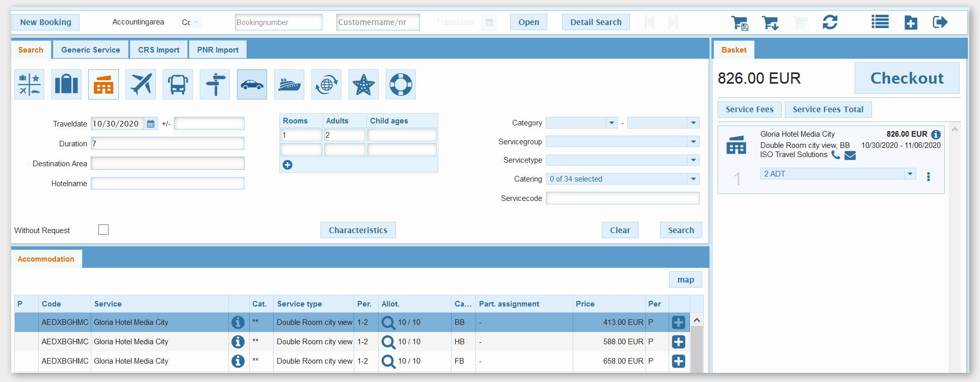Click the Characteristics button
The height and width of the screenshot is (382, 980).
coord(358,230)
